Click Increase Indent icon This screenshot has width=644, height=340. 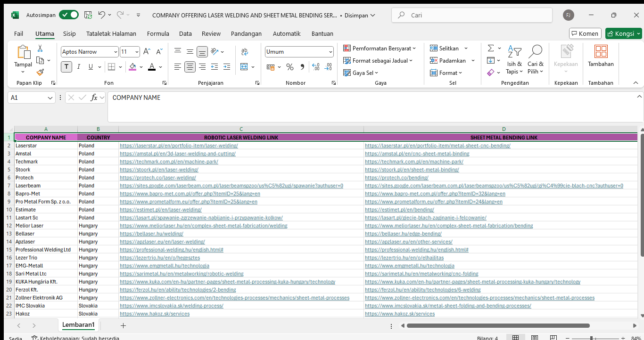pyautogui.click(x=227, y=67)
